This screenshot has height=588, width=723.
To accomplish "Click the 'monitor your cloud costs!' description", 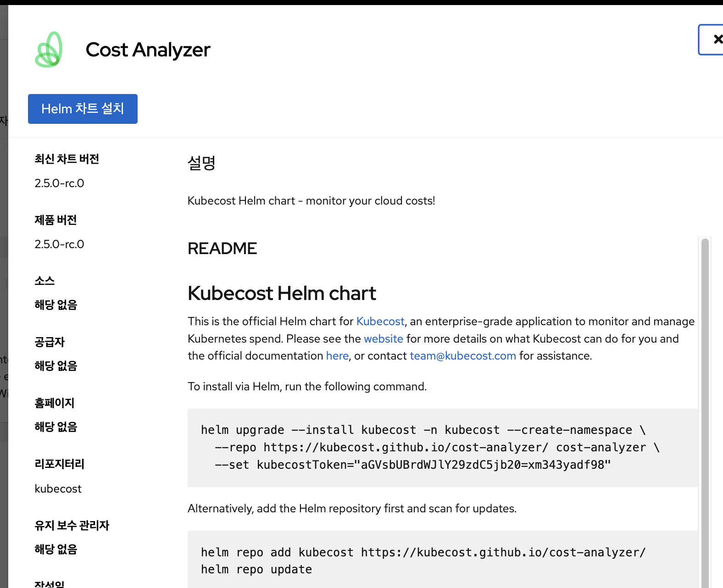I will tap(311, 200).
